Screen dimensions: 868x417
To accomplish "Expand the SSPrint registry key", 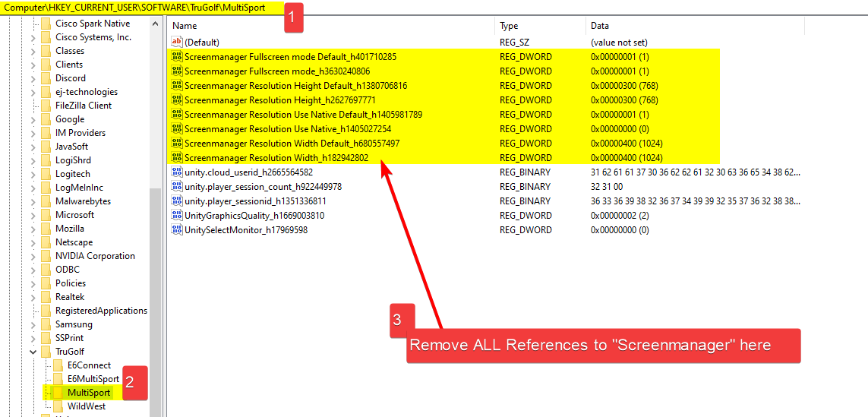I will tap(33, 338).
